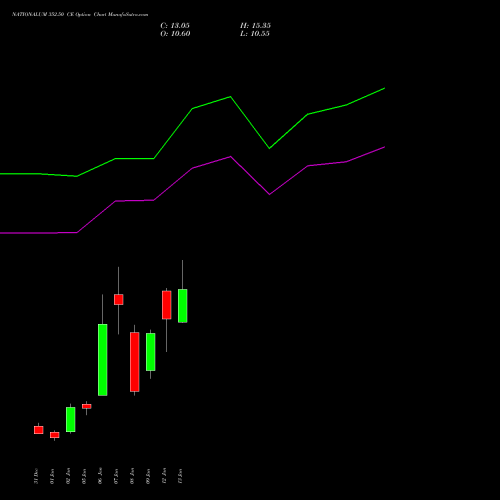Click the open value O: 10.60
The height and width of the screenshot is (500, 500).
(x=175, y=34)
